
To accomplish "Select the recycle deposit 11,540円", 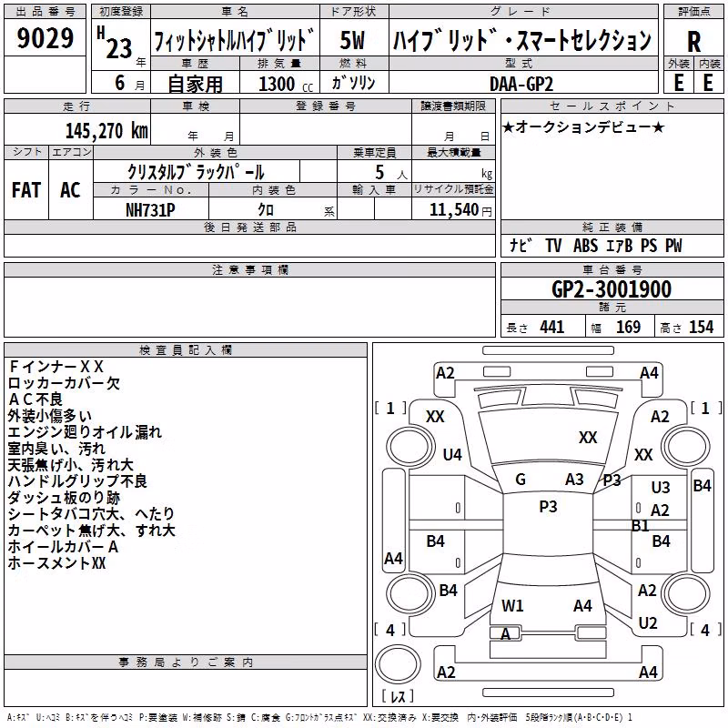I will click(460, 210).
